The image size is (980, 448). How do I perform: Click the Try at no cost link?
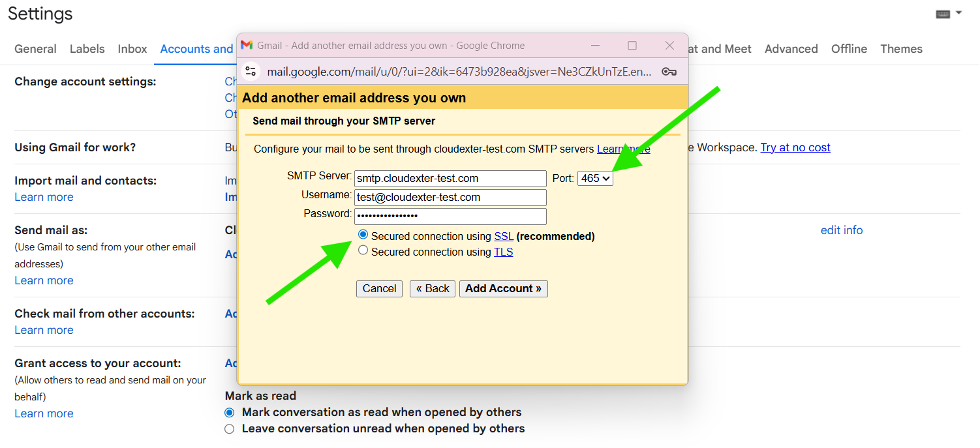click(795, 147)
